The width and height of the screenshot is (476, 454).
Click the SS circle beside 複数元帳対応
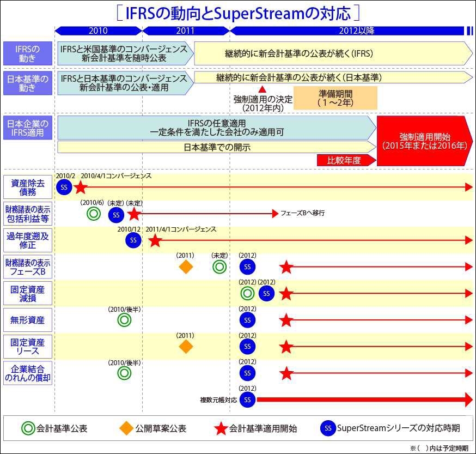[247, 399]
